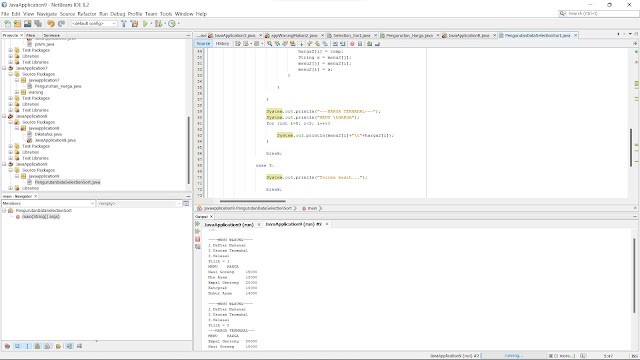Image resolution: width=640 pixels, height=360 pixels.
Task: Click the Open Project toolbar icon
Action: pyautogui.click(x=27, y=24)
